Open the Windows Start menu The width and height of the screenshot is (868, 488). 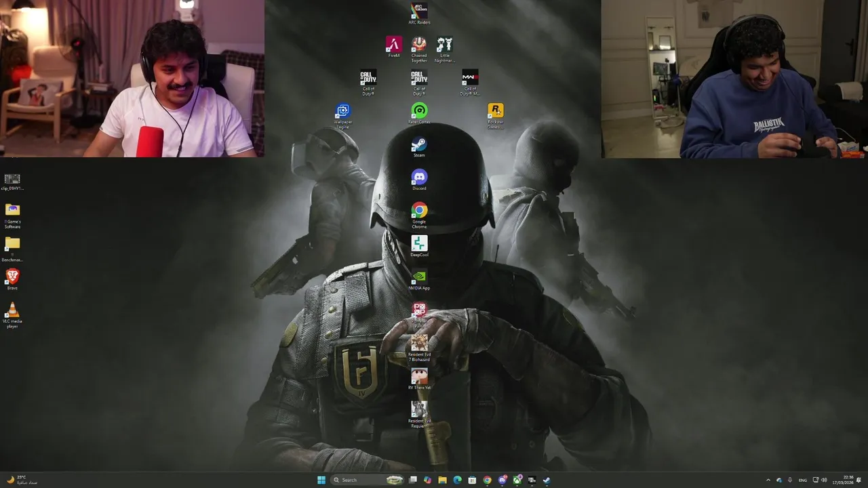click(x=321, y=480)
